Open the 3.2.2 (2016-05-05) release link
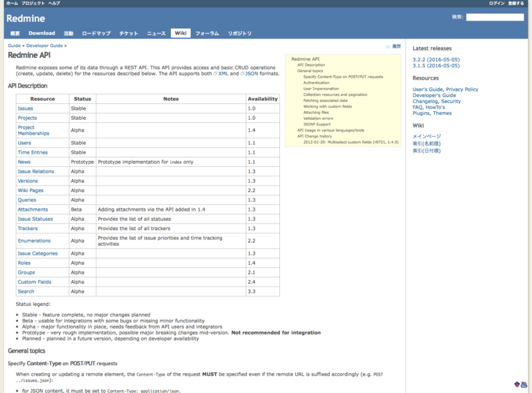532x393 pixels. pos(436,60)
